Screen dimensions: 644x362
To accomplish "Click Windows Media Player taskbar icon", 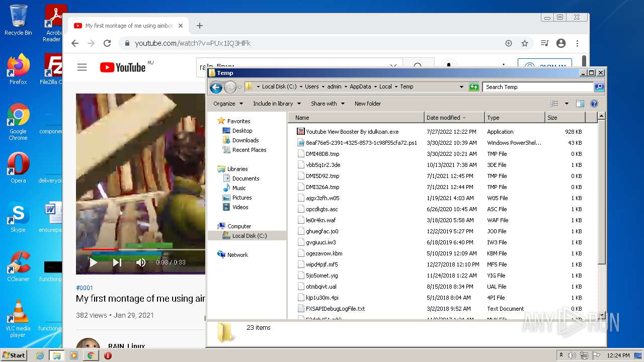I will [x=73, y=355].
